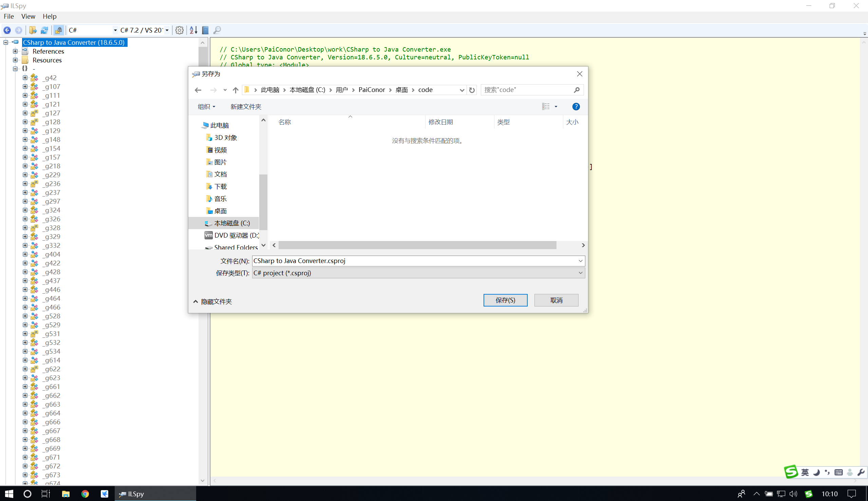The height and width of the screenshot is (501, 868).
Task: Collapse the "-" namespace node
Action: (15, 69)
